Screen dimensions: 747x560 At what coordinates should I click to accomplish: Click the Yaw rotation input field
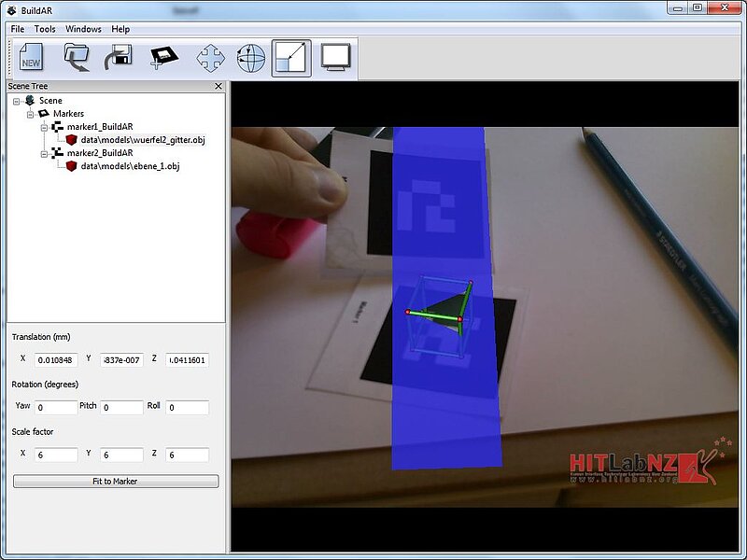click(x=56, y=408)
